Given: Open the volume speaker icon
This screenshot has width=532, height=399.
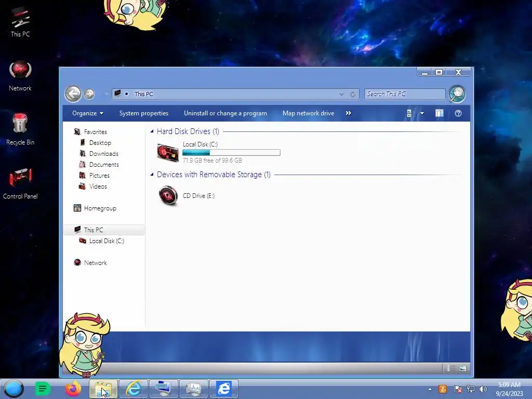Looking at the screenshot, I should click(483, 389).
